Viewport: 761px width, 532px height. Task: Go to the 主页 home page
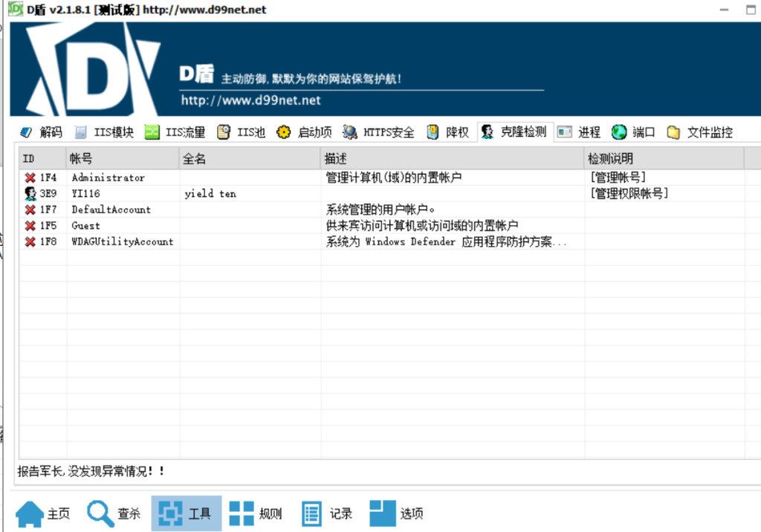(43, 513)
